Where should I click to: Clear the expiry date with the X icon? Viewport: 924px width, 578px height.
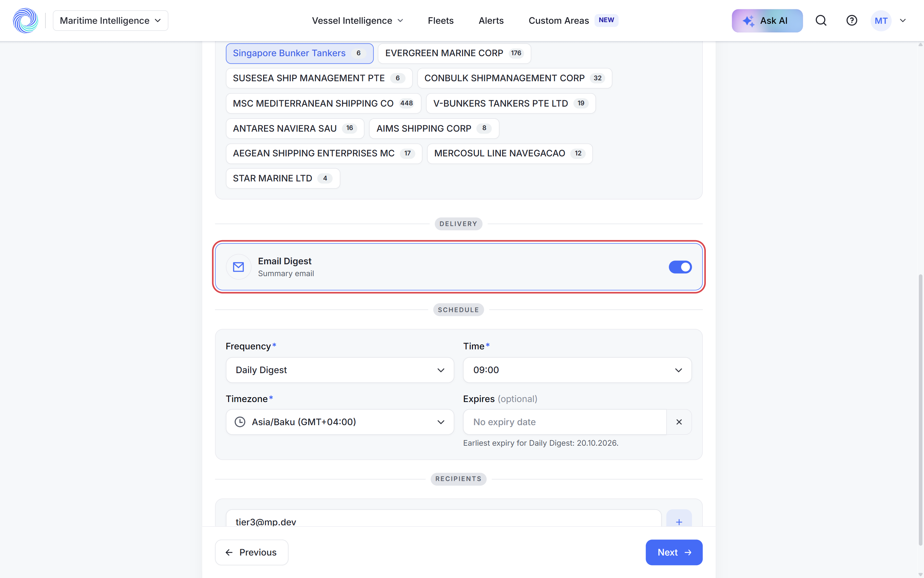tap(679, 422)
